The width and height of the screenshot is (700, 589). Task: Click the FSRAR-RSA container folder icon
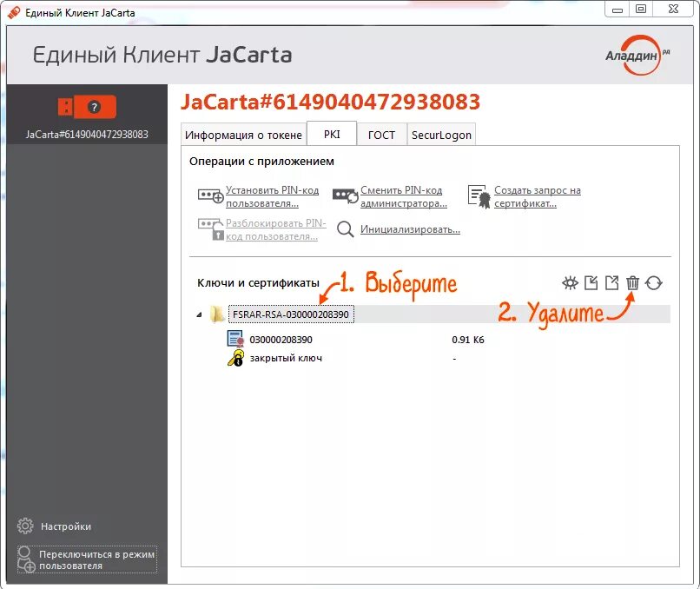(217, 314)
